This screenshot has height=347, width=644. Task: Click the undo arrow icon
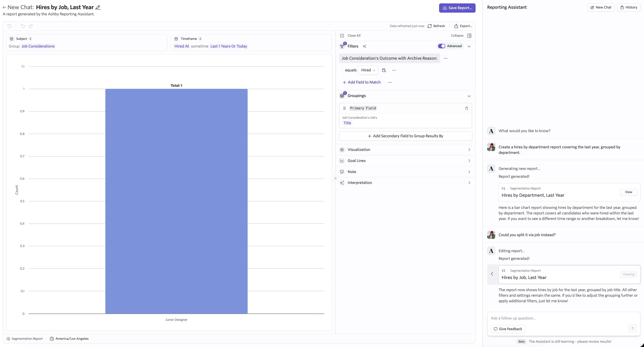pos(23,26)
